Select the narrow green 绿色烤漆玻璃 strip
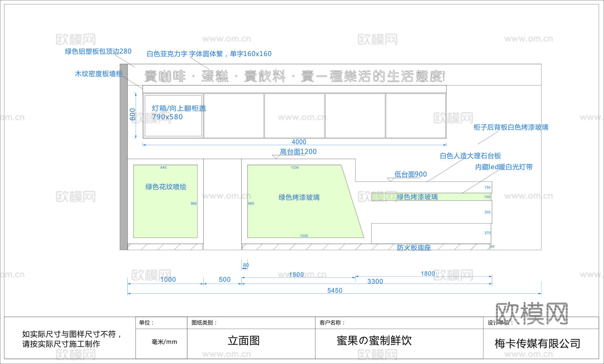Viewport: 604px width, 364px height. click(x=418, y=197)
